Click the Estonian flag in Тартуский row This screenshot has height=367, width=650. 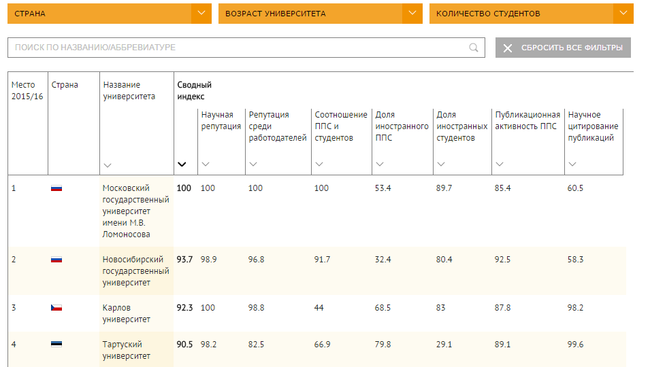56,344
